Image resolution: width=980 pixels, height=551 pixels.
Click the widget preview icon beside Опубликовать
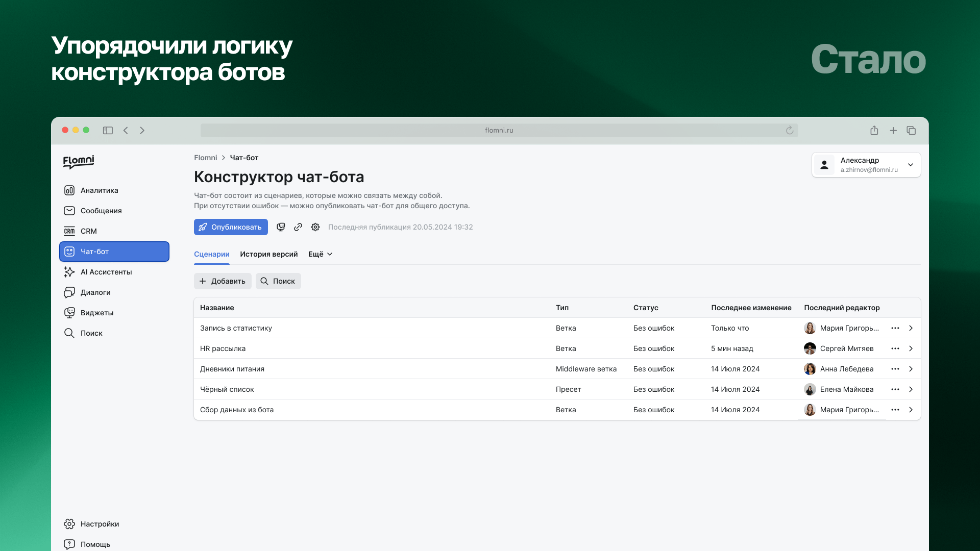[x=281, y=227]
